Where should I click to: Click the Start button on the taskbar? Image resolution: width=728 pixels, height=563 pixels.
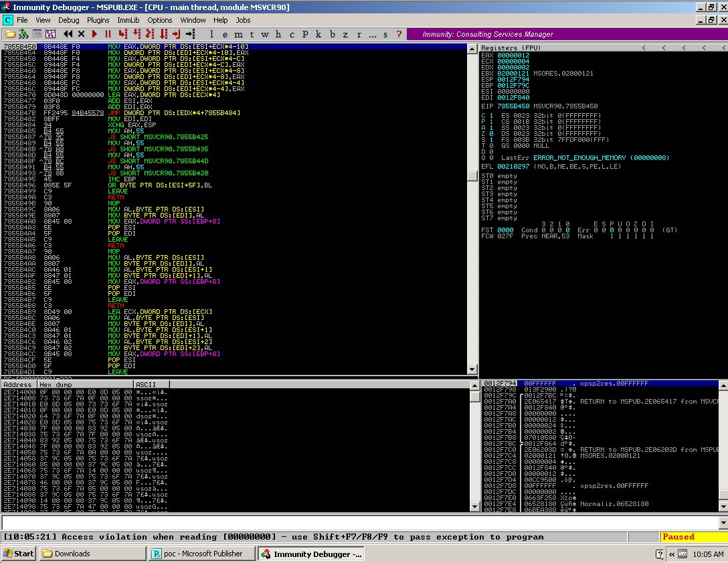tap(19, 553)
